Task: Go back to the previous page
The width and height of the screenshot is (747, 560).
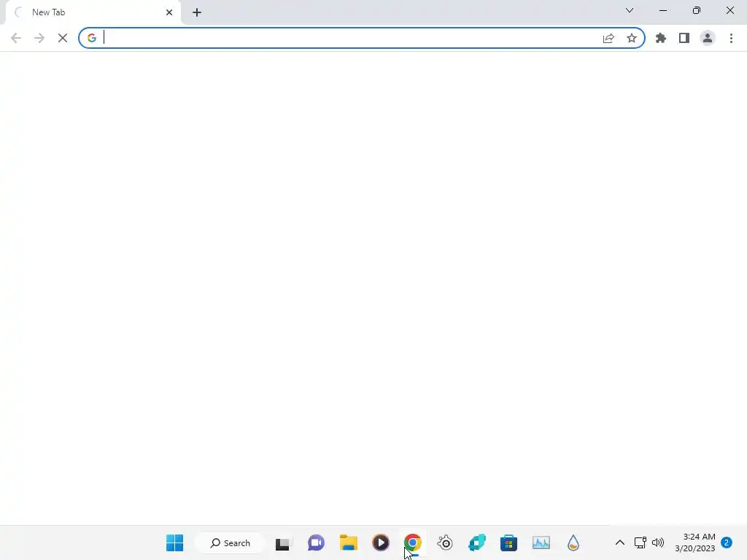Action: 16,38
